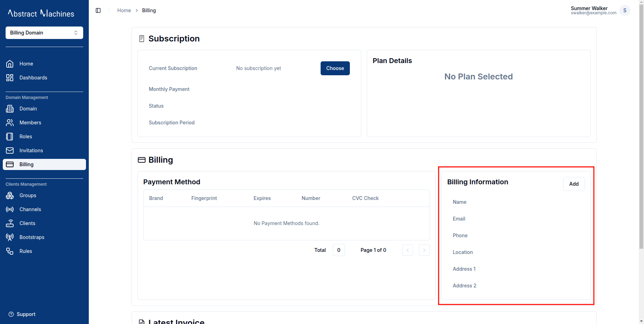Screen dimensions: 644x324
Task: Click the 'Subscription Period' label
Action: tap(172, 123)
